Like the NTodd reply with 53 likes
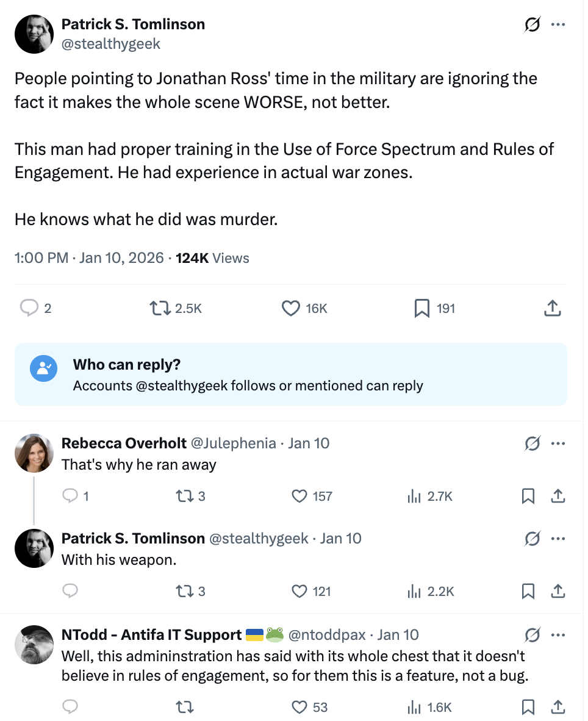Screen dimensions: 588x721 (299, 707)
